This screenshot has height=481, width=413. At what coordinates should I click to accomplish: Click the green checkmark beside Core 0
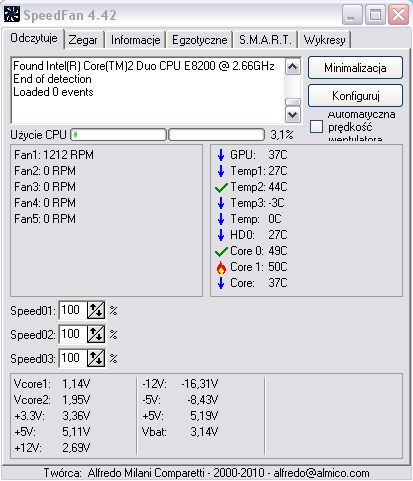[x=221, y=252]
